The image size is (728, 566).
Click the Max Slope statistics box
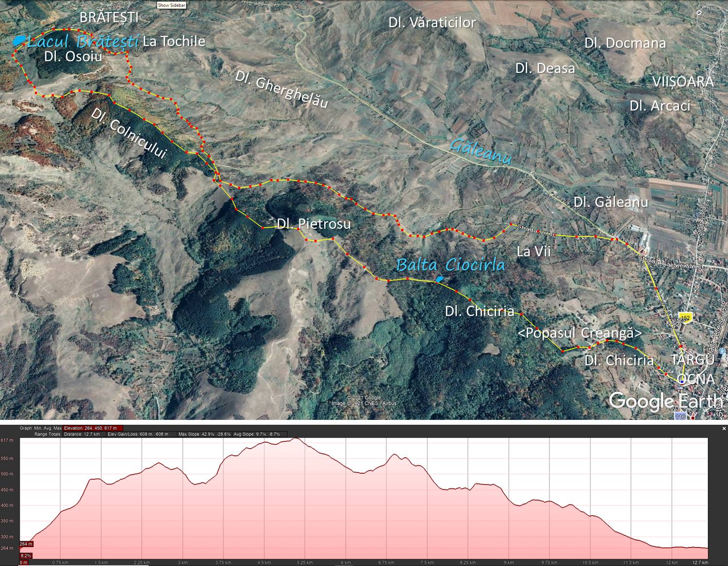pyautogui.click(x=204, y=434)
